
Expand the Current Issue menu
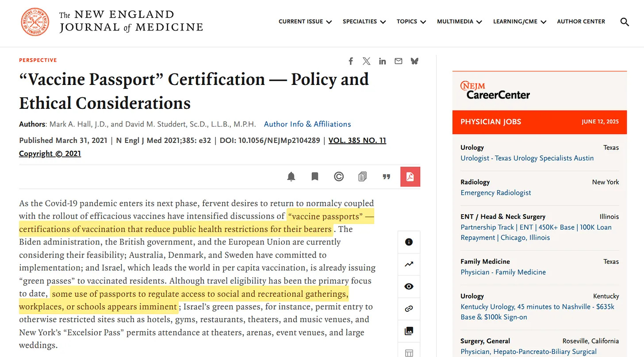click(305, 22)
